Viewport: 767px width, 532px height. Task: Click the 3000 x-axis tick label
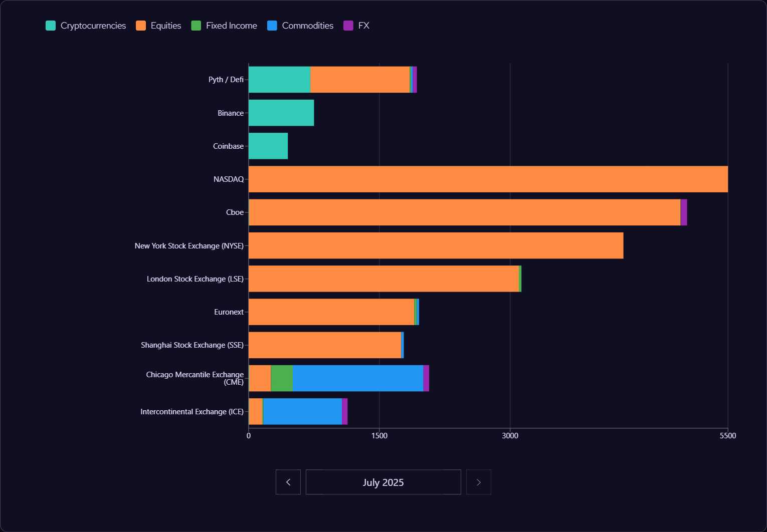click(510, 436)
